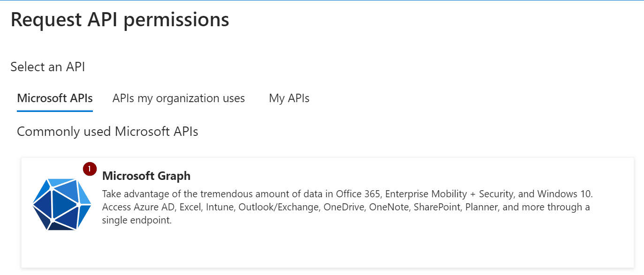Click the Select an API label

pyautogui.click(x=48, y=67)
